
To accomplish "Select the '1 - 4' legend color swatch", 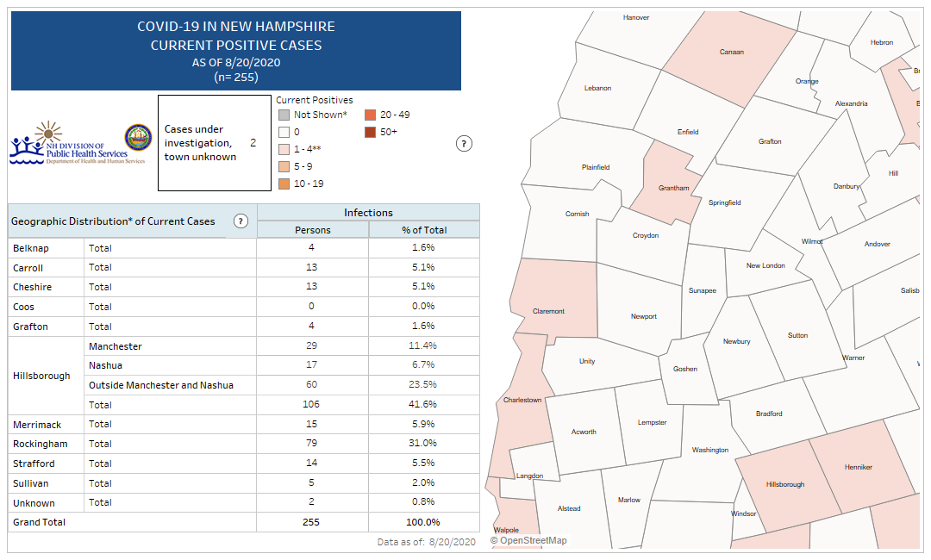I will [284, 149].
